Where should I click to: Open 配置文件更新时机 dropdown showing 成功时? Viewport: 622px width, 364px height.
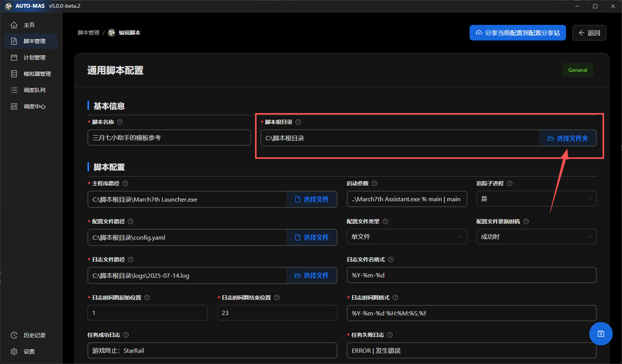(x=536, y=237)
